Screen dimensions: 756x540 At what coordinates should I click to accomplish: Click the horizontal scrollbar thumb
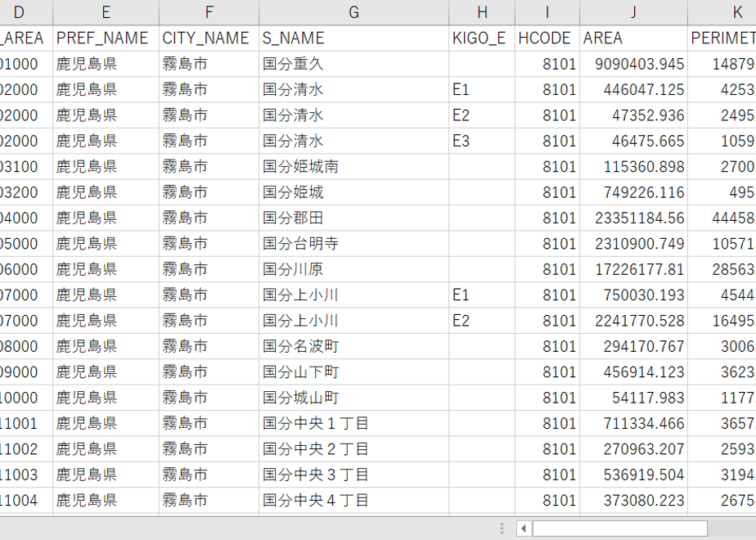tap(619, 529)
